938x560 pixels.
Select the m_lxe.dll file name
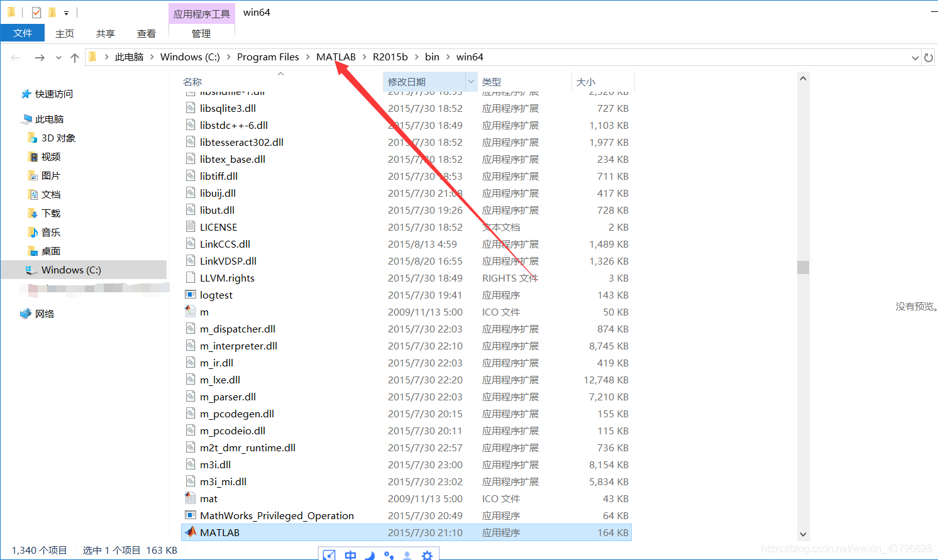tap(220, 380)
